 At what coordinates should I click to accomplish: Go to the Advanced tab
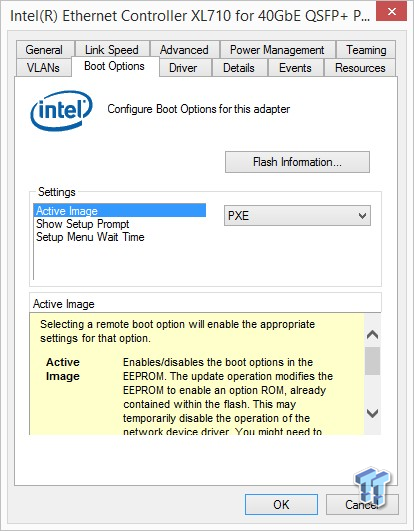184,50
